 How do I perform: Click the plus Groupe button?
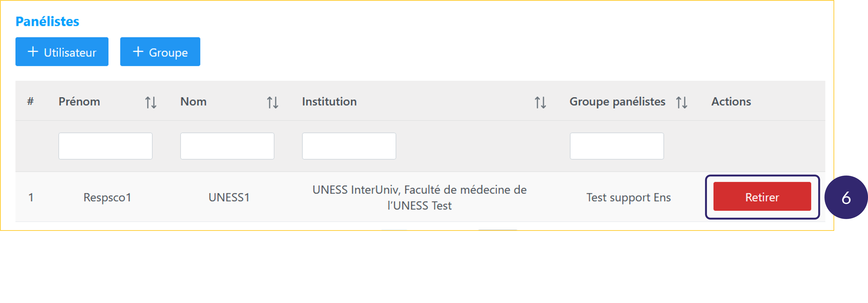pos(160,52)
